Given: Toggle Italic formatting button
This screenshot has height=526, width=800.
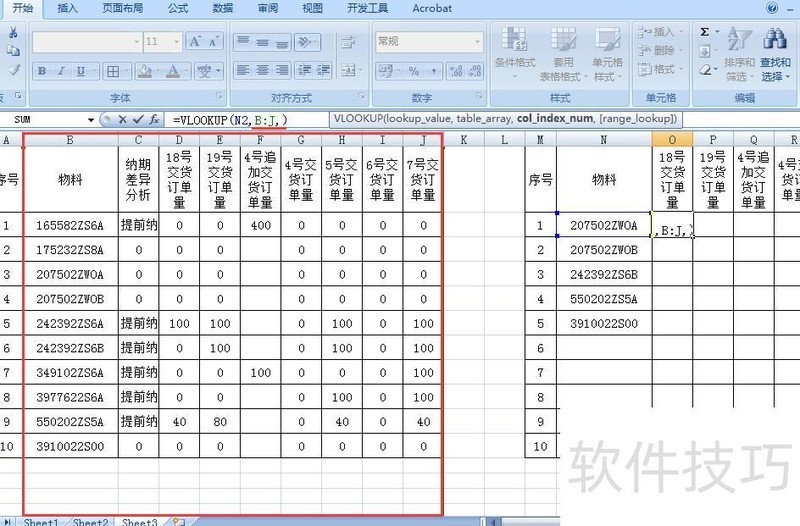Looking at the screenshot, I should pyautogui.click(x=61, y=71).
